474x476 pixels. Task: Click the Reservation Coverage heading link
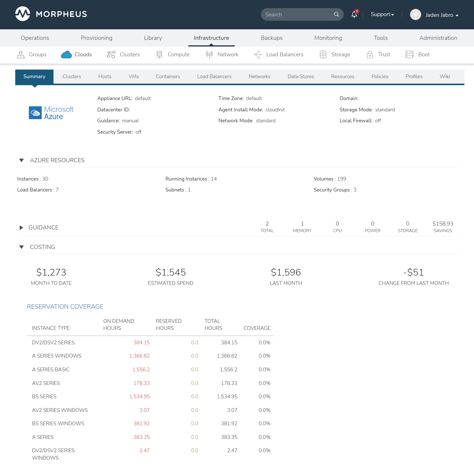tap(65, 307)
